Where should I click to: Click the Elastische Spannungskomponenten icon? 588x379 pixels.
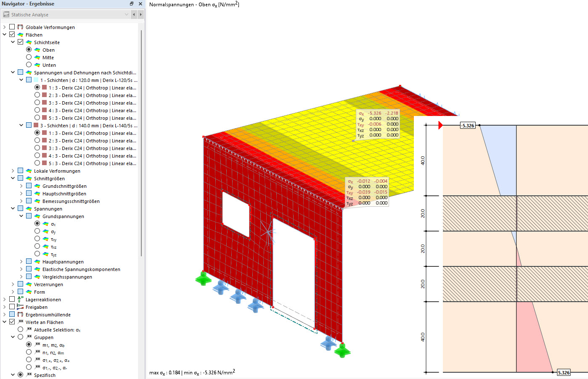click(37, 269)
